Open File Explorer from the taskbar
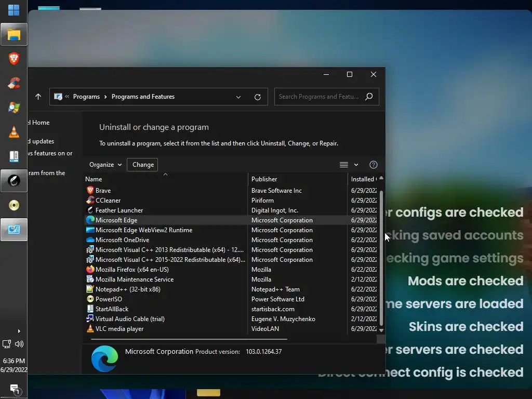Image resolution: width=532 pixels, height=399 pixels. click(14, 34)
